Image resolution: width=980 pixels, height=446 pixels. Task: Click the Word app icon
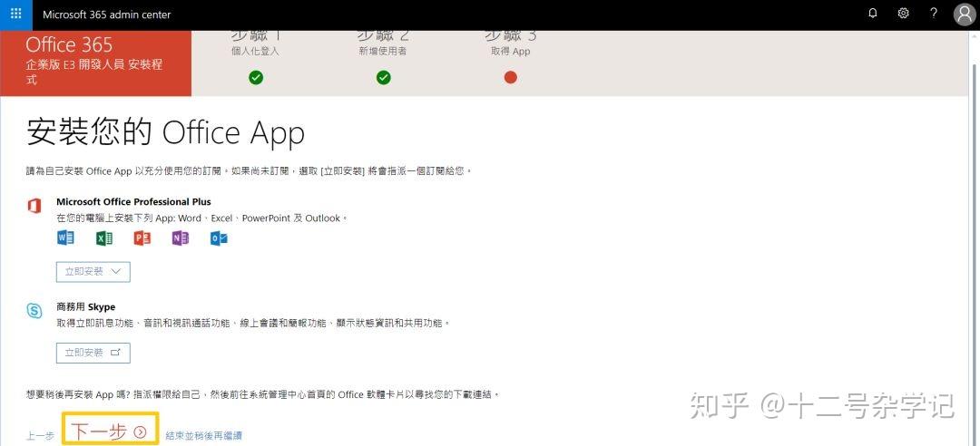click(x=65, y=238)
